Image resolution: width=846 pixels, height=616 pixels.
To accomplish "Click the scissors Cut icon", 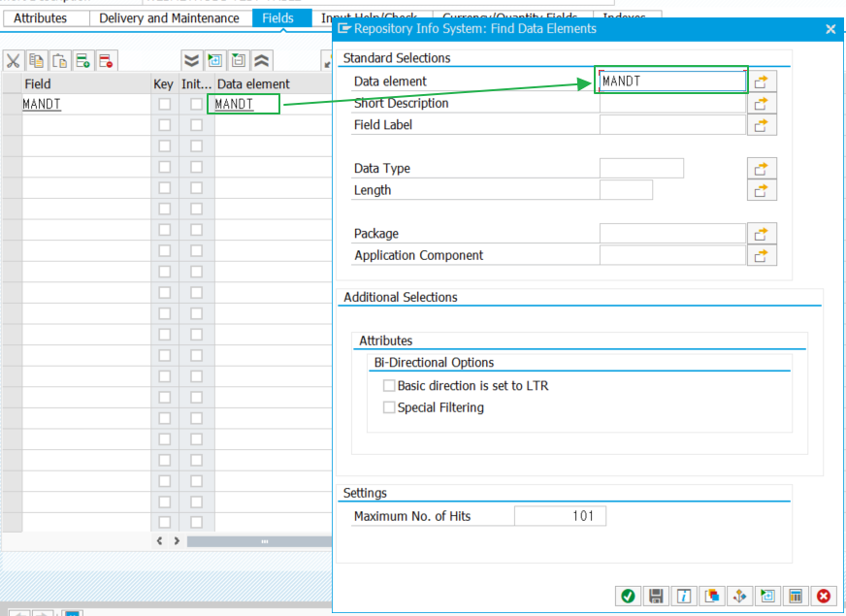I will (14, 60).
